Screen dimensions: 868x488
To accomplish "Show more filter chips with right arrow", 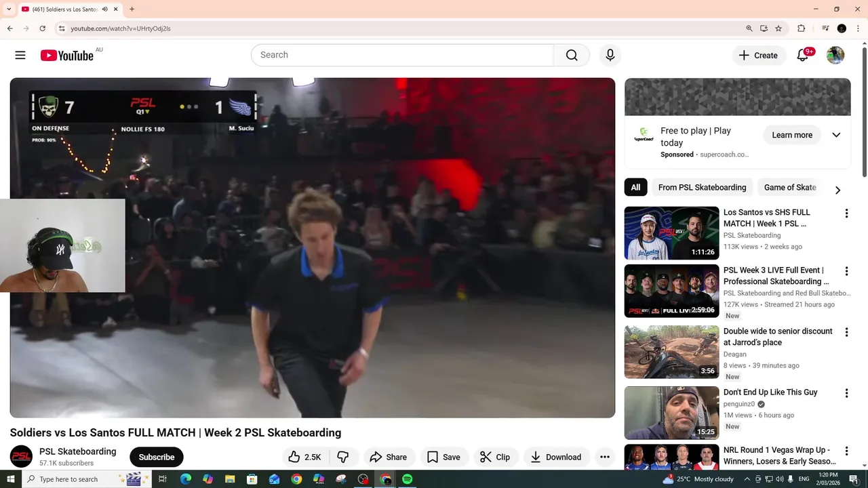I will 837,190.
